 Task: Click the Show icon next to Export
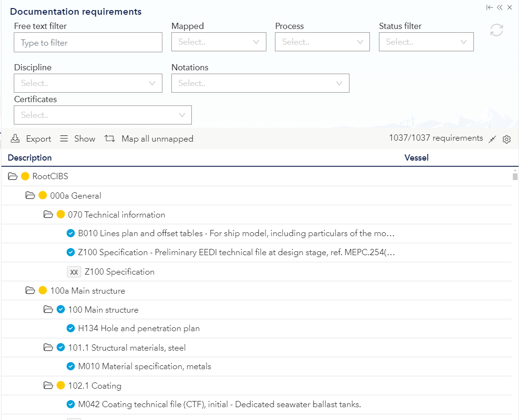(x=77, y=138)
